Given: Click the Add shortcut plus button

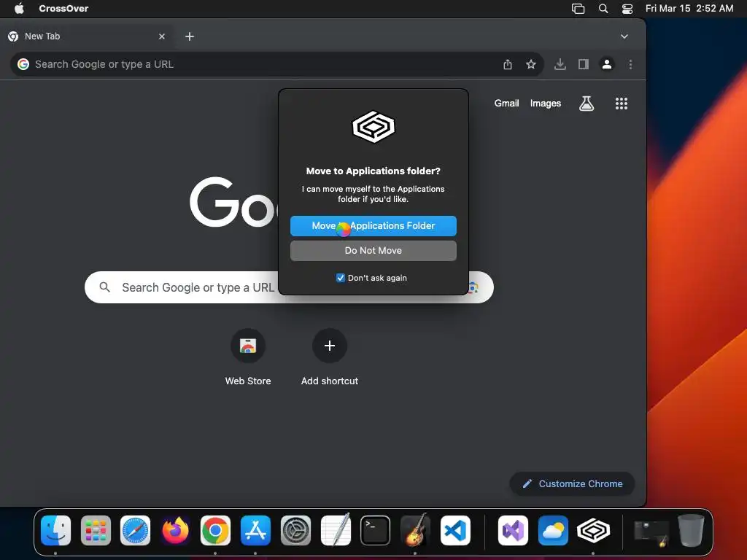Looking at the screenshot, I should (330, 346).
